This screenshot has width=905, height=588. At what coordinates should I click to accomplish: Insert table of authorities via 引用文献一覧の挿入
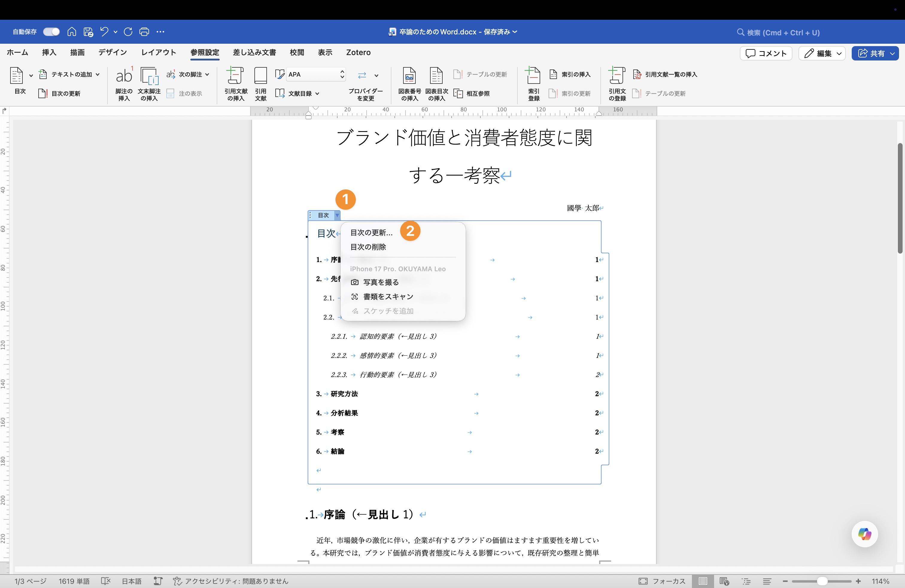pos(666,75)
